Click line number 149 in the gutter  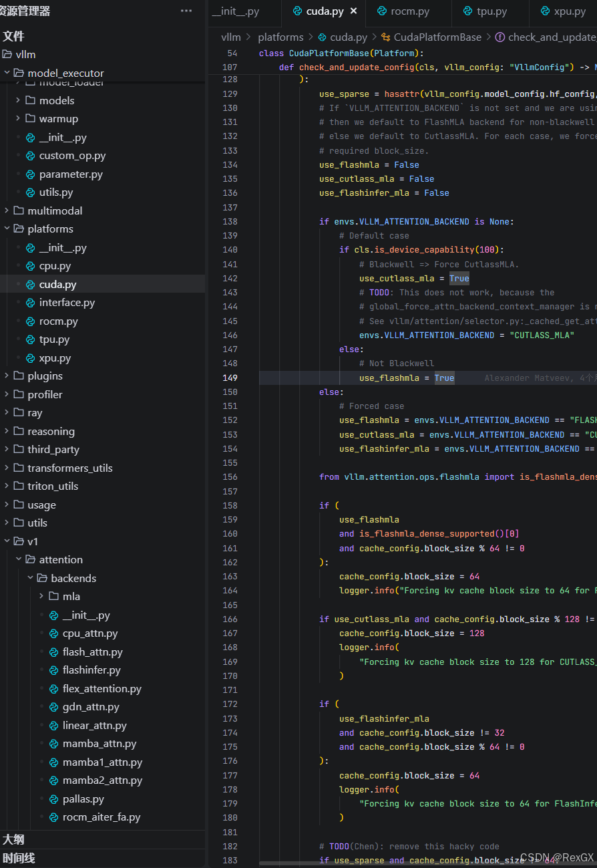click(x=230, y=378)
